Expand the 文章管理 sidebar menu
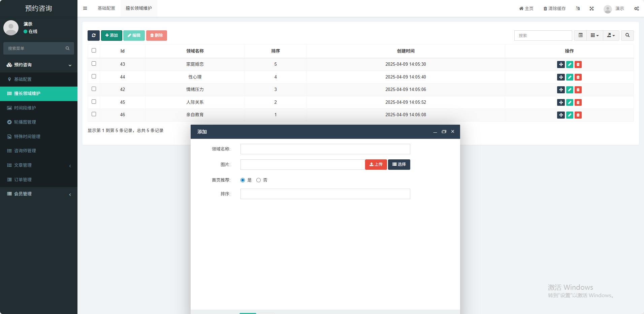Screen dimensions: 644x314 pos(39,165)
